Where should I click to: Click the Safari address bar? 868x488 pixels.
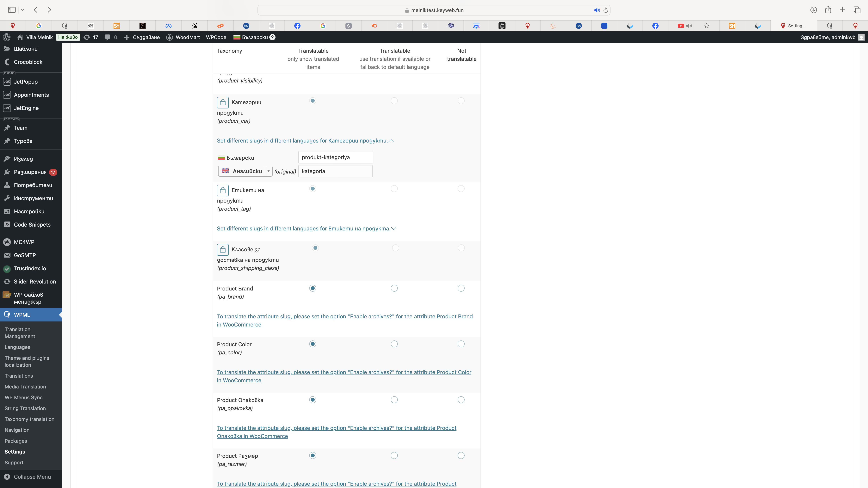(x=434, y=10)
